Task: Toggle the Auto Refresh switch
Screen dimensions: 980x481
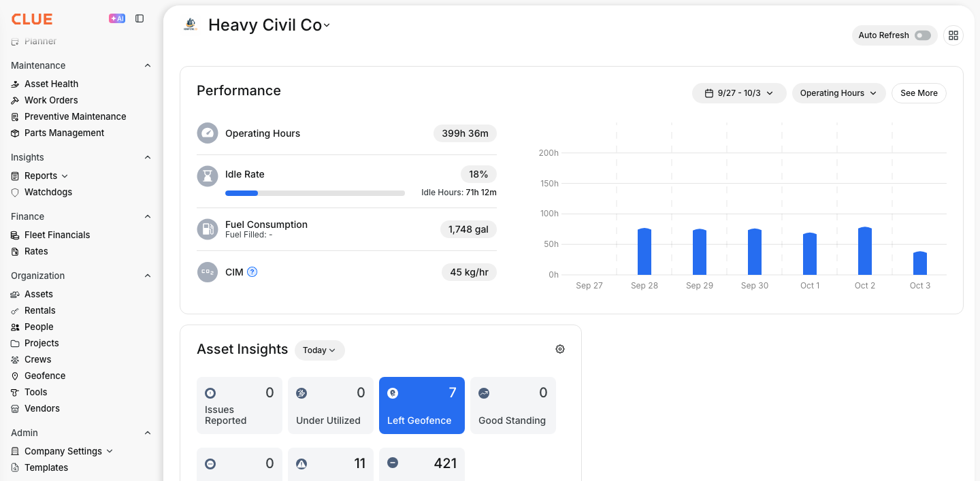Action: click(923, 35)
